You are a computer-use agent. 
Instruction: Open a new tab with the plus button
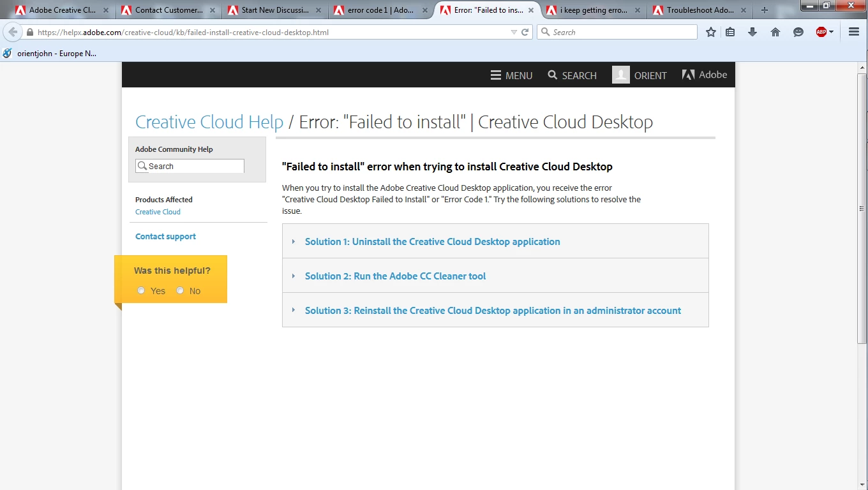(765, 10)
